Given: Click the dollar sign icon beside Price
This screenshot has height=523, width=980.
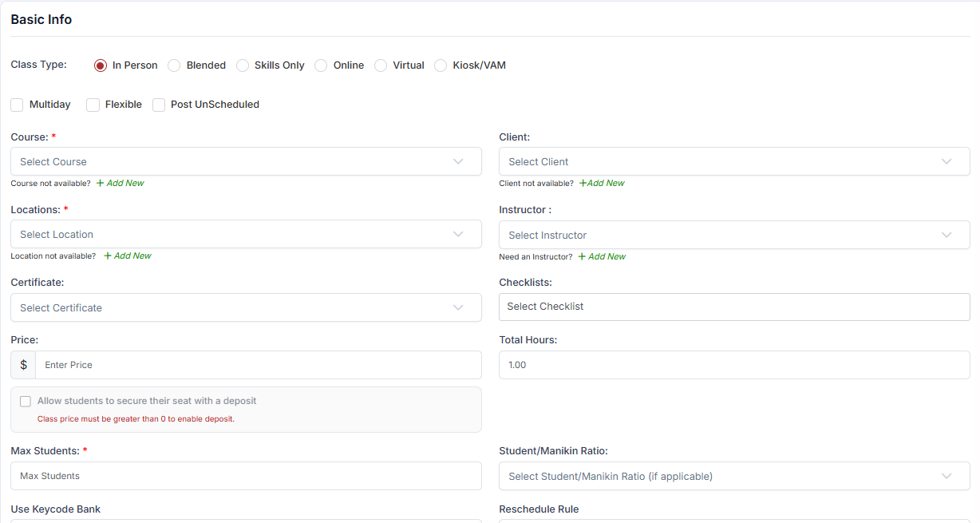Looking at the screenshot, I should pyautogui.click(x=23, y=365).
